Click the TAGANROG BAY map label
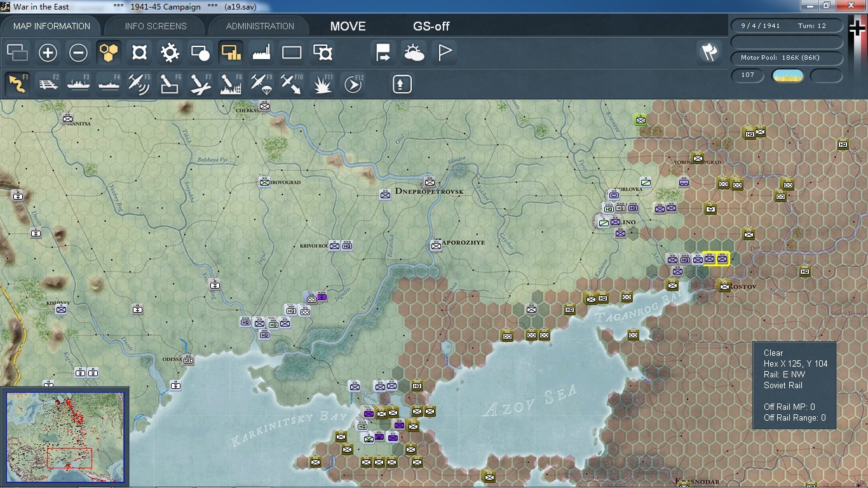Screen dimensions: 868x488 click(638, 308)
